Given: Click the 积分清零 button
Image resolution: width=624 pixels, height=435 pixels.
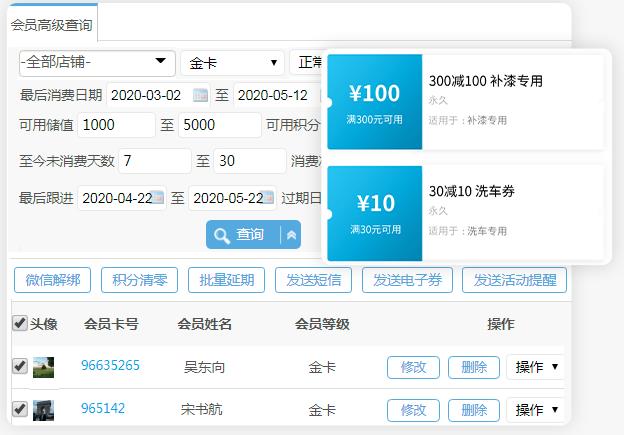Looking at the screenshot, I should tap(139, 280).
